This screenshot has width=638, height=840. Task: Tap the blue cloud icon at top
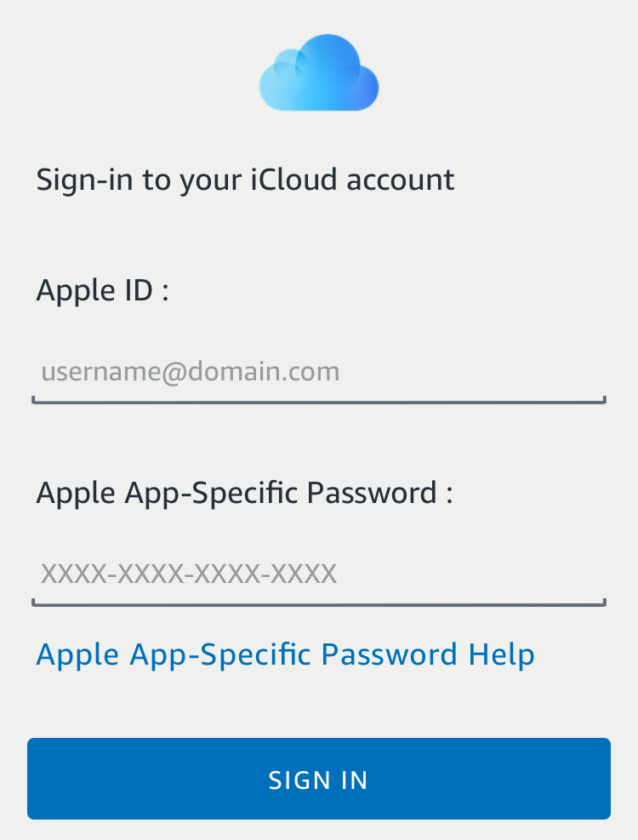[319, 72]
